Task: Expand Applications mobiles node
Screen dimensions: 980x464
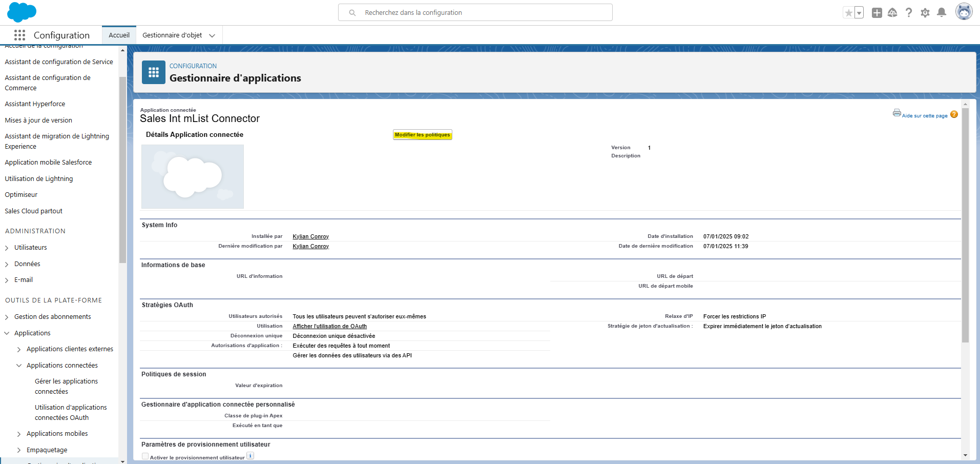Action: point(19,434)
